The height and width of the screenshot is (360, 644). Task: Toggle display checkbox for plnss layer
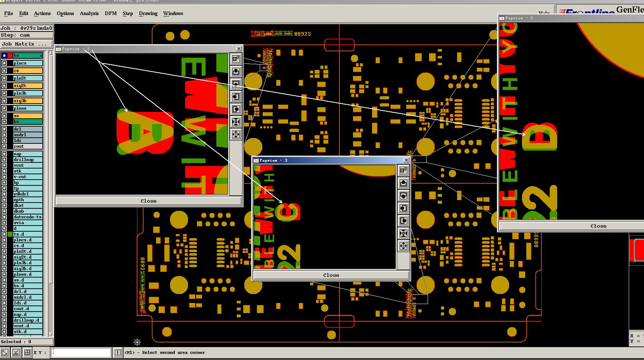[4, 108]
